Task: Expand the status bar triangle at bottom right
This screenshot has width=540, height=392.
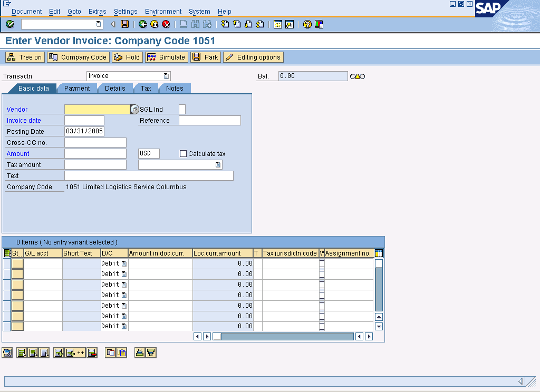Action: tap(520, 381)
